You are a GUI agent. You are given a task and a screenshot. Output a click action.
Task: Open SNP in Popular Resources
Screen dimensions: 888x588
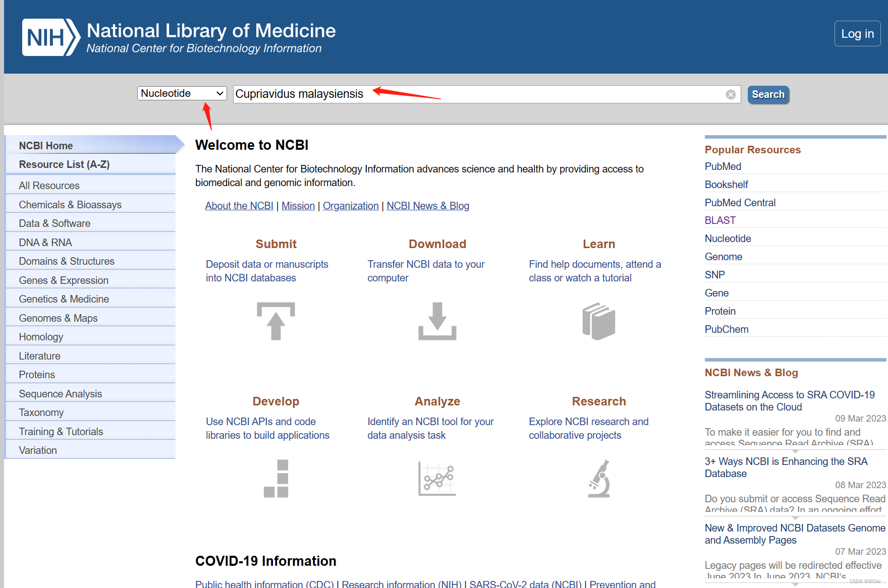tap(715, 275)
